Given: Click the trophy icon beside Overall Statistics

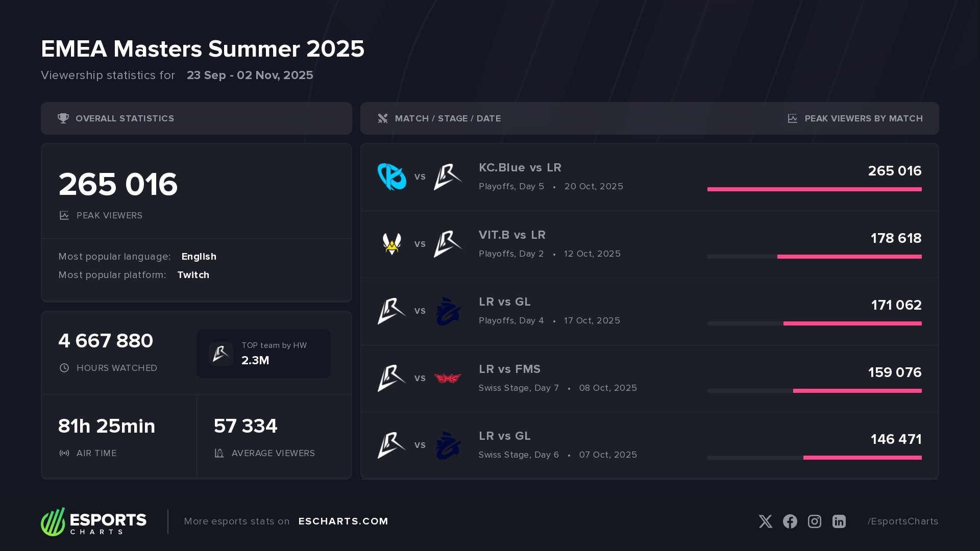Looking at the screenshot, I should [63, 118].
